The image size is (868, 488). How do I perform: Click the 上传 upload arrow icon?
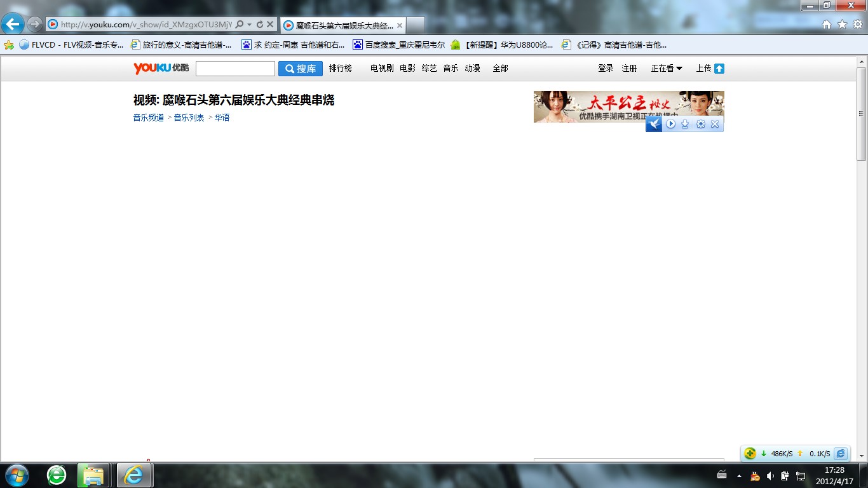[x=719, y=69]
